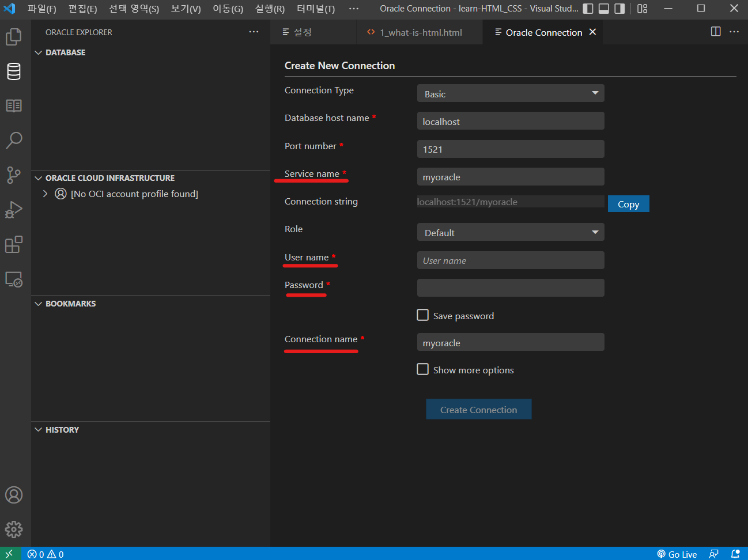Check Show more options checkbox
Viewport: 748px width, 560px height.
tap(423, 369)
